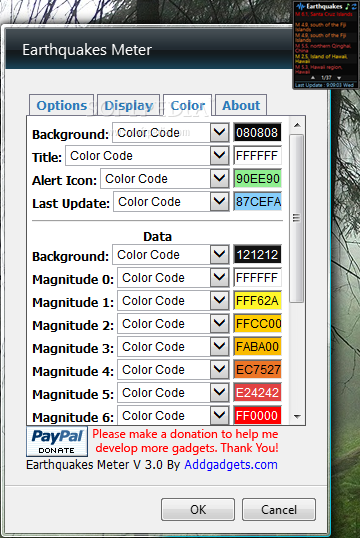
Task: Pick the E24242 Magnitude 5 swatch
Action: point(257,393)
